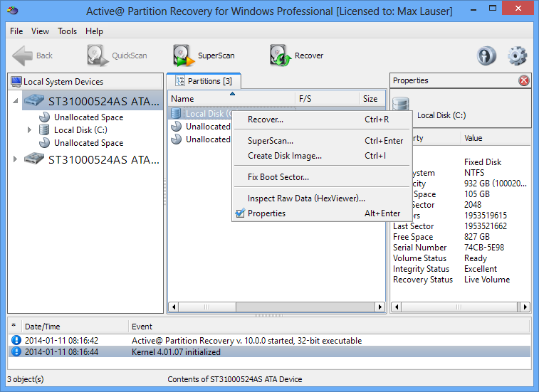Open the View menu
Screen dimensions: 539x392
(x=40, y=31)
